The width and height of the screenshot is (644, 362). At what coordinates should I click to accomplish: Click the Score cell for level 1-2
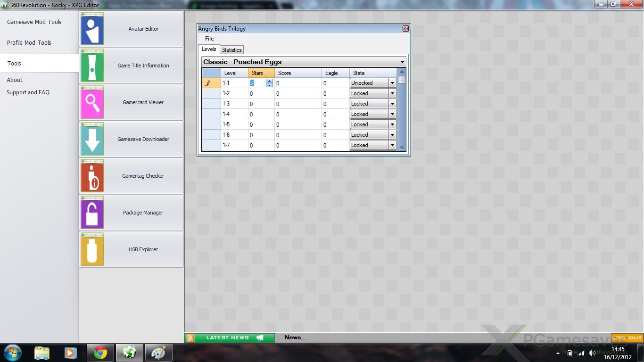(297, 94)
